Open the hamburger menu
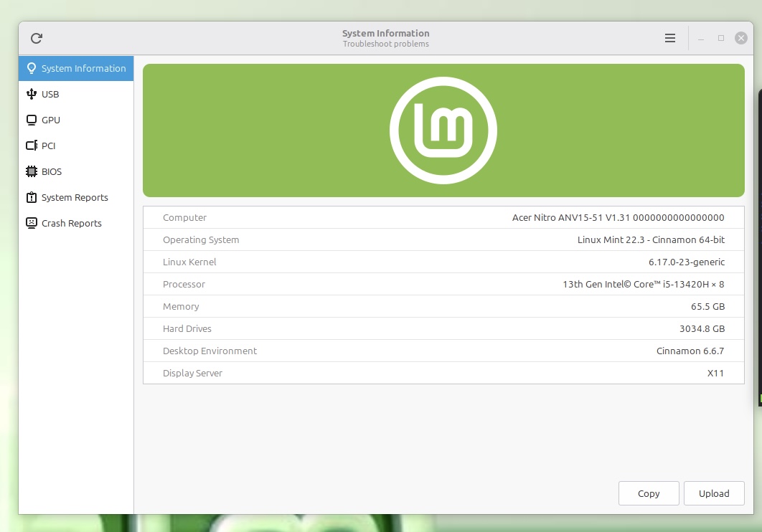Viewport: 762px width, 532px height. pos(669,38)
